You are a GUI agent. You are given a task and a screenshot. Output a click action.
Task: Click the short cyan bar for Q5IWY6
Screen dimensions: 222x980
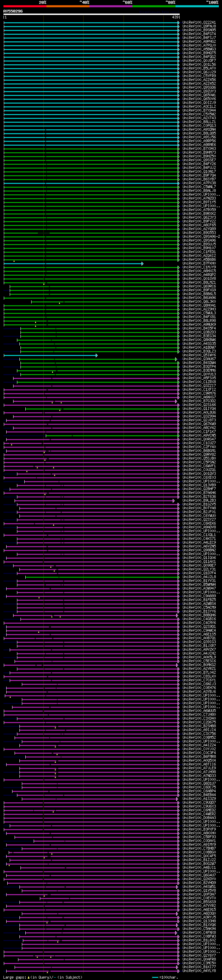(51, 355)
